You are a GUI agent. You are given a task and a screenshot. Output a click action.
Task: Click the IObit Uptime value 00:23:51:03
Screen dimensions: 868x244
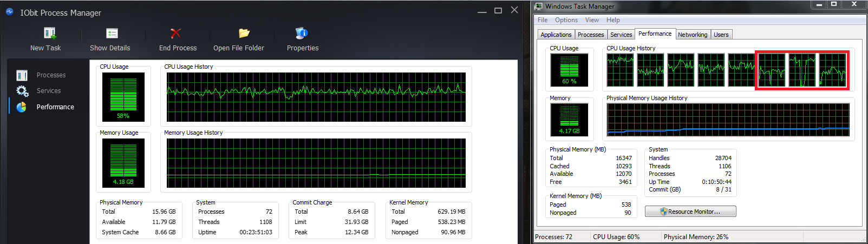256,233
